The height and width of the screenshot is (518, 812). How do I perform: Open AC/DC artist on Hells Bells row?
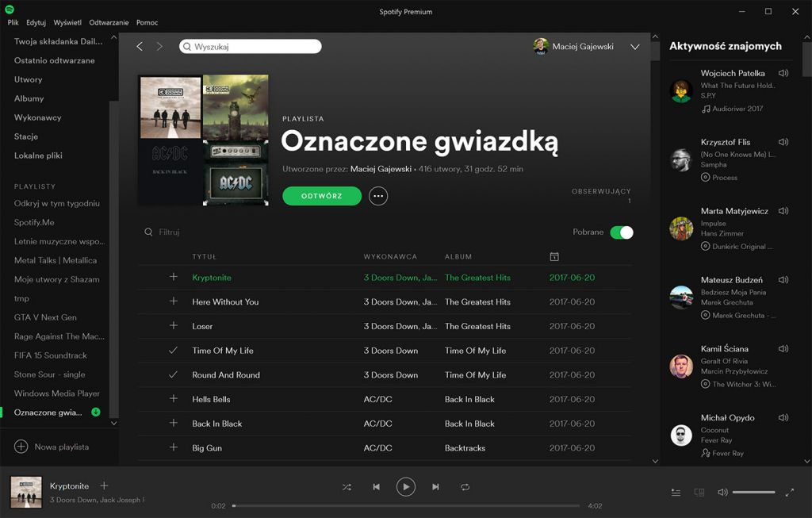coord(377,399)
